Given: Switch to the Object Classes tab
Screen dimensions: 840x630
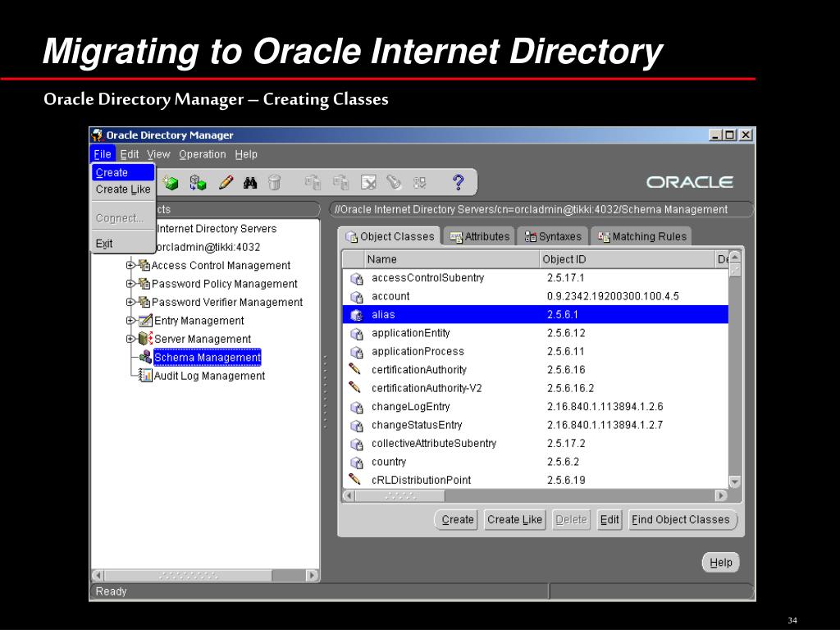Looking at the screenshot, I should pyautogui.click(x=390, y=236).
